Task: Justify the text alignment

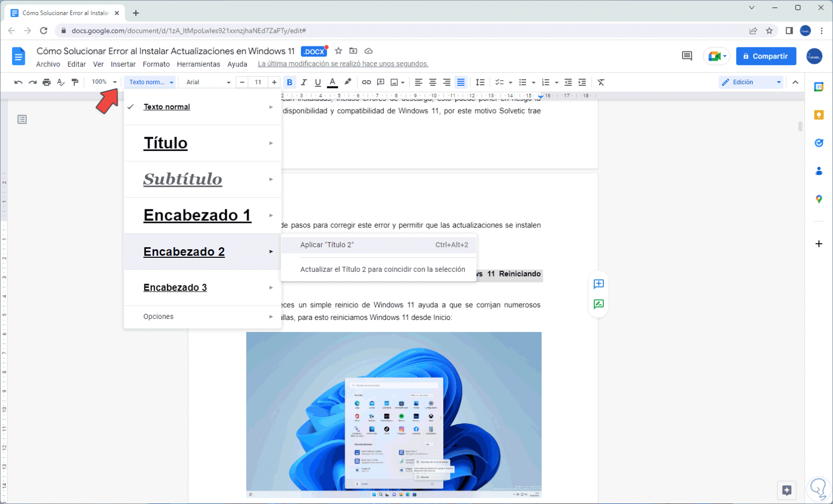Action: point(461,82)
